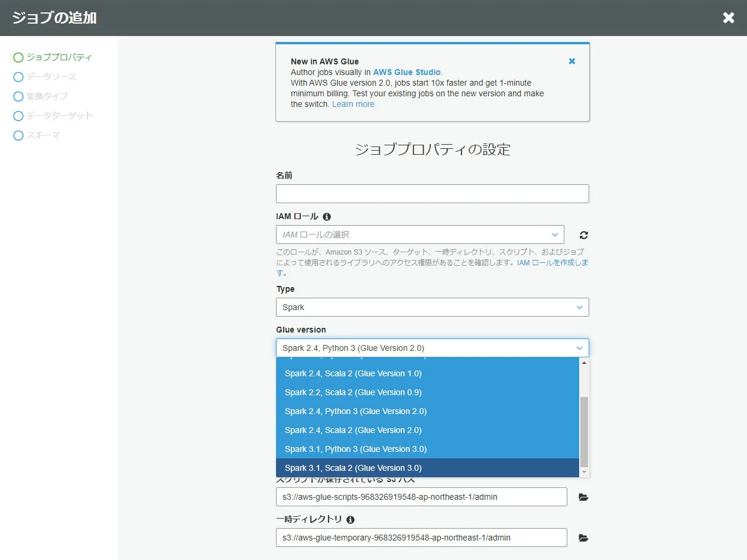This screenshot has width=747, height=560.
Task: Choose Spark 3.1, Python 3 (Glue Version 3.0)
Action: coord(427,449)
